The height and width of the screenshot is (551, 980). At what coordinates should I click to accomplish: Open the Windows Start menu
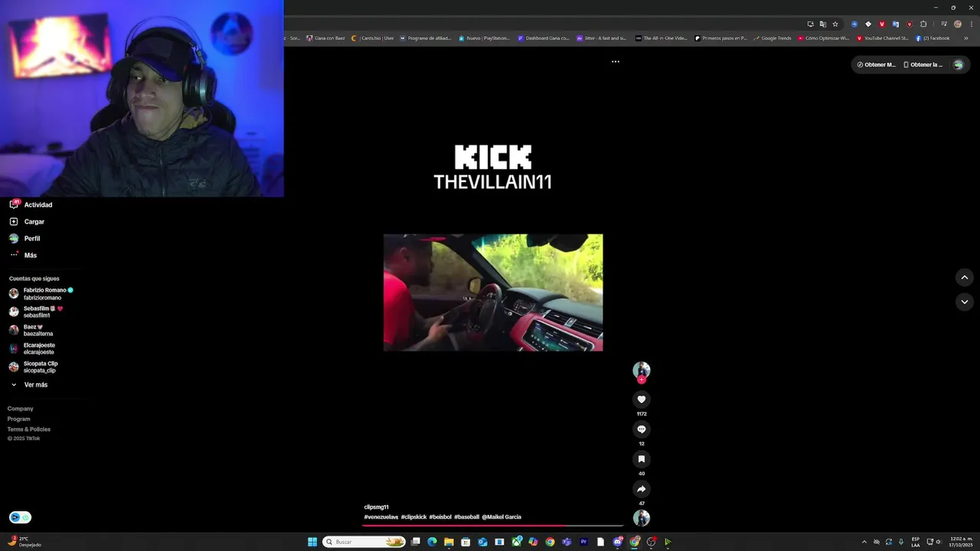(312, 542)
